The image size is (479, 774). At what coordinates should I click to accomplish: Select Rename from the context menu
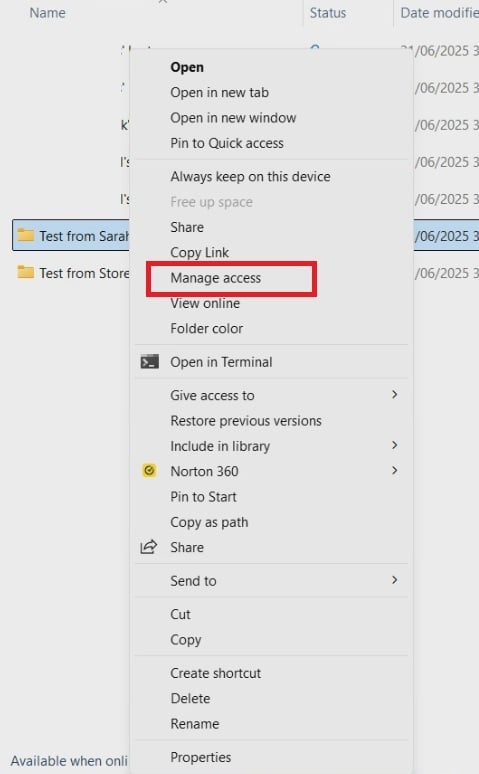(195, 724)
